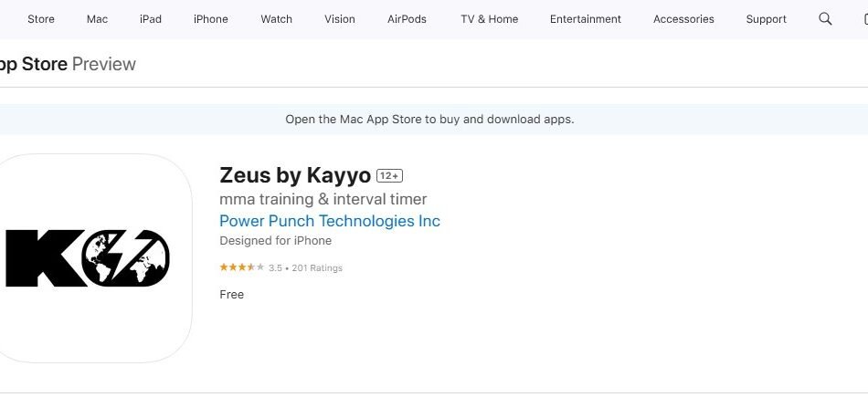Go to the iPad section
Screen dimensions: 868x408
tap(151, 19)
